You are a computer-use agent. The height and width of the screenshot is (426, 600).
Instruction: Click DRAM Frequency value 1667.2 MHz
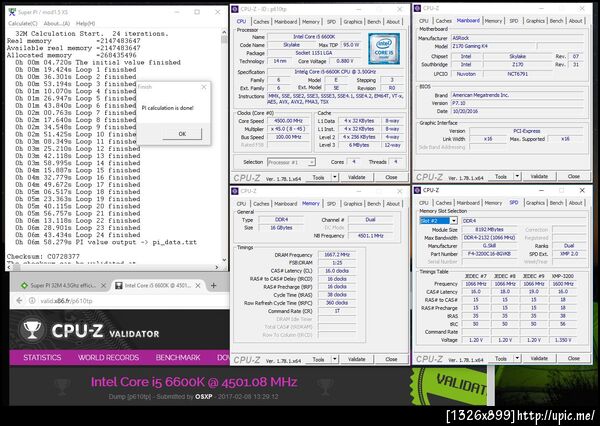click(337, 255)
